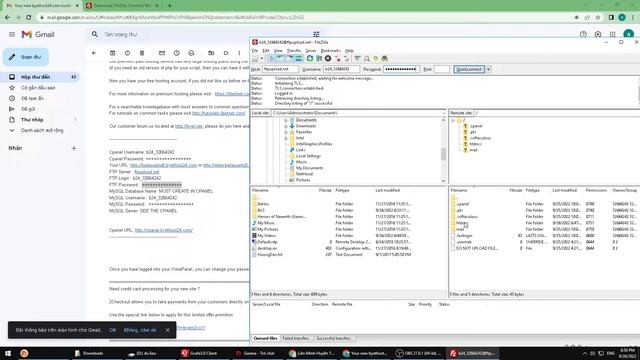Toggle local directory tree display

[x=280, y=59]
